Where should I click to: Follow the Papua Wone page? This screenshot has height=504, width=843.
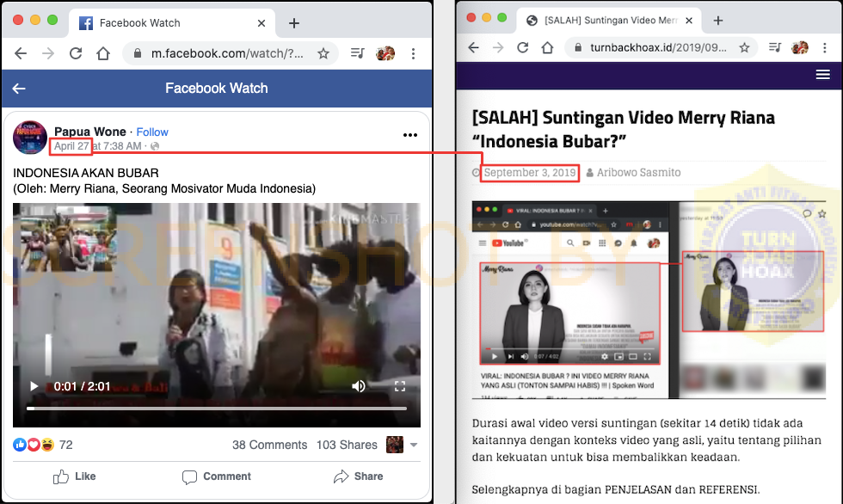(x=152, y=132)
